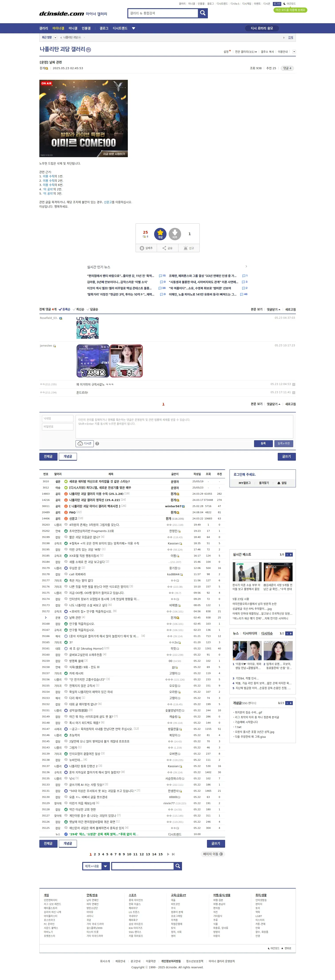Go to the 인물갤 navigation tab
The image size is (335, 980).
(x=86, y=28)
